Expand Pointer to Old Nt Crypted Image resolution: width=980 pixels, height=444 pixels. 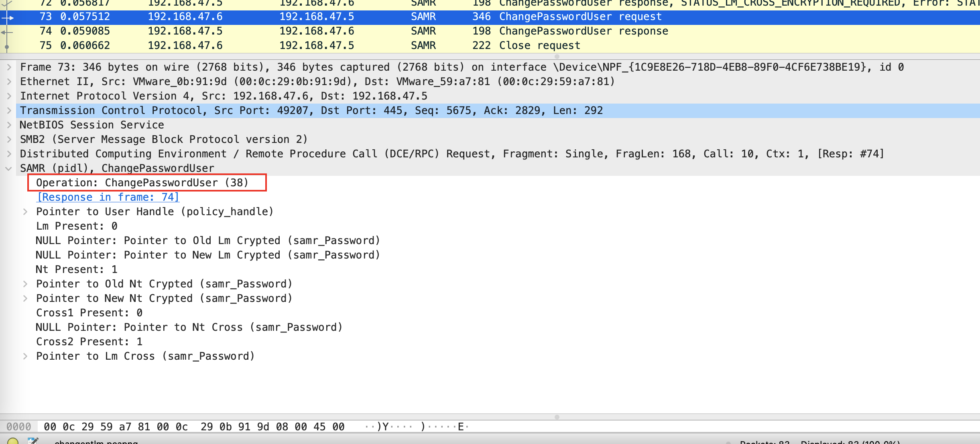25,284
